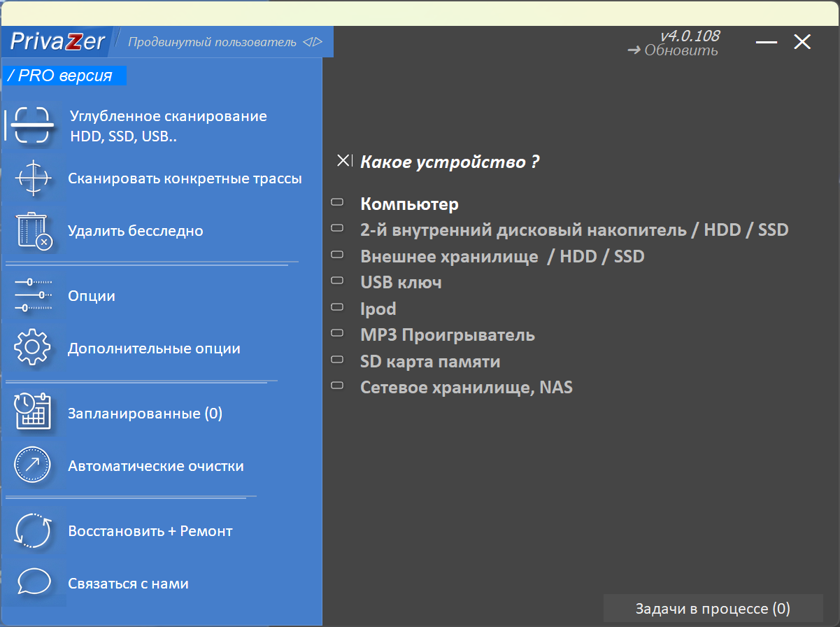The height and width of the screenshot is (627, 840).
Task: Click the X icon beside Какое устройство
Action: point(343,161)
